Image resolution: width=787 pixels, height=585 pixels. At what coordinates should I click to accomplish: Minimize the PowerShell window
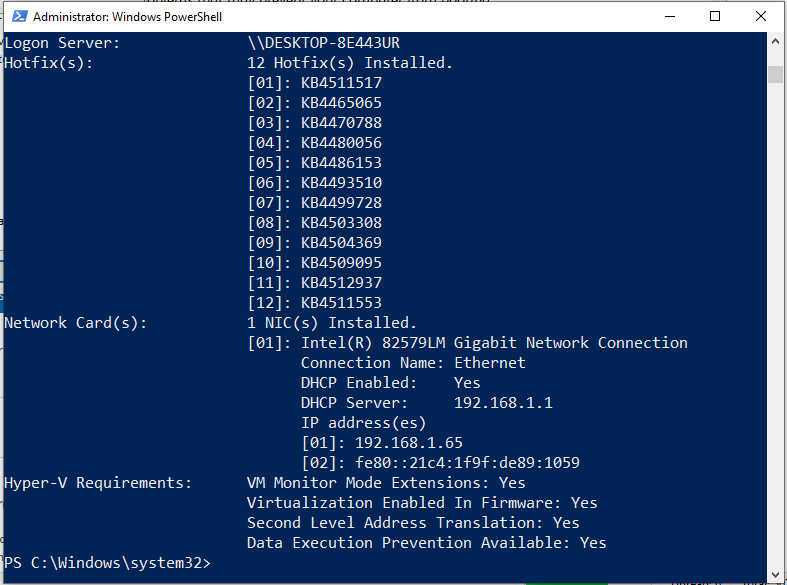(x=670, y=16)
